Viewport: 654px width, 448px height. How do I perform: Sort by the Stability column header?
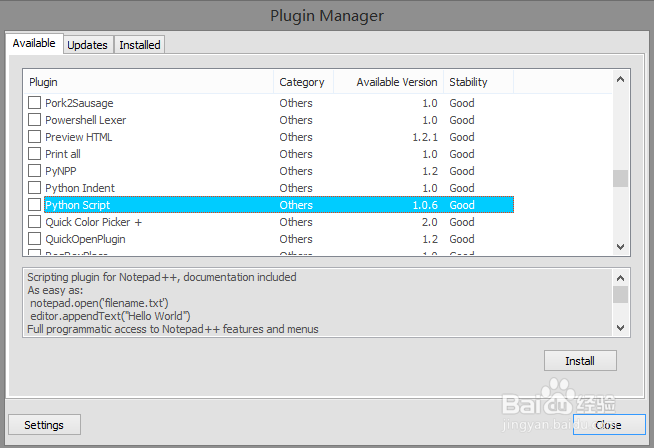click(x=478, y=82)
